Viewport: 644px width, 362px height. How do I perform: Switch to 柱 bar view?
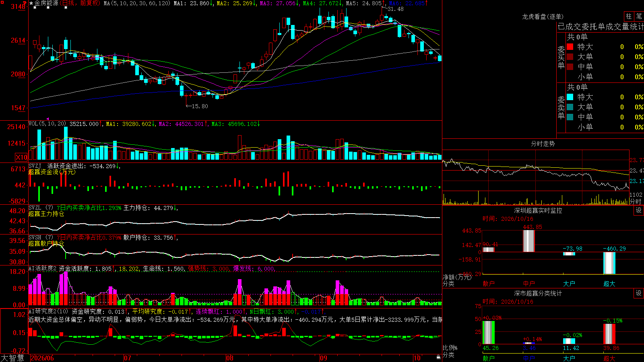tap(629, 16)
